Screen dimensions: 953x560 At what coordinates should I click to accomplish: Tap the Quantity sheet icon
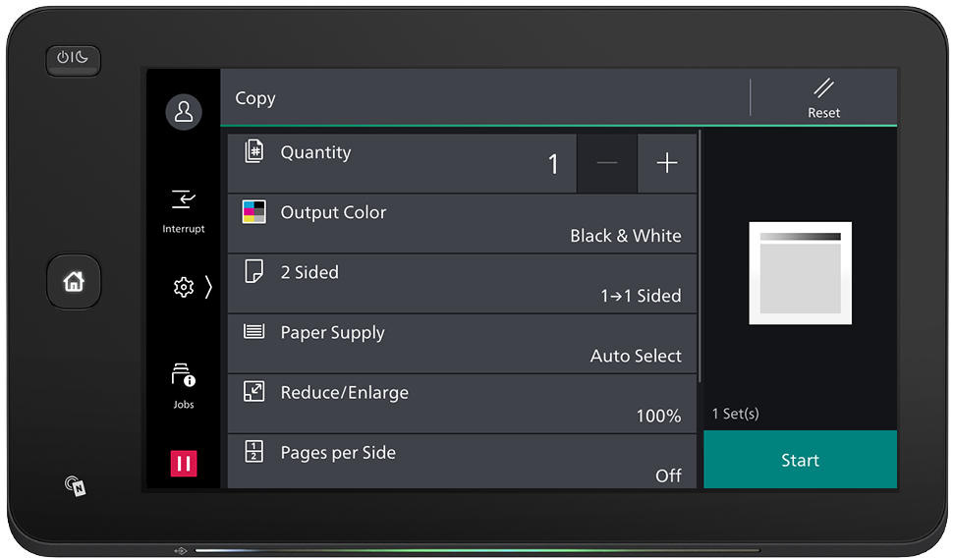[254, 150]
